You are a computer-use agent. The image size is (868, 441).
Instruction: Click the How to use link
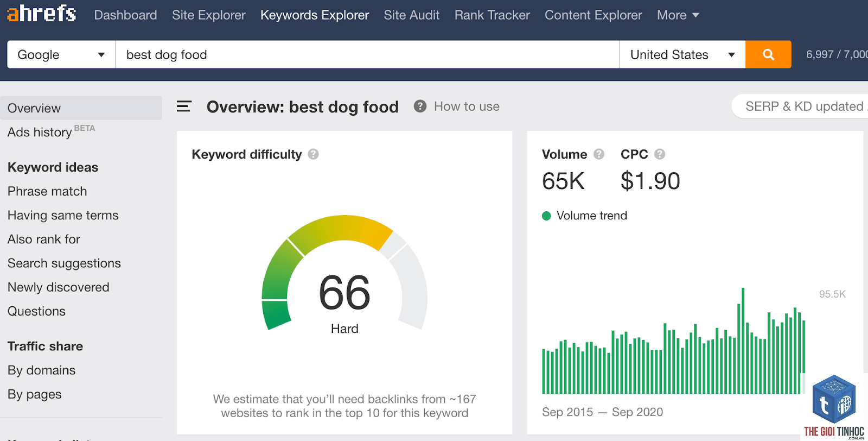pos(467,106)
